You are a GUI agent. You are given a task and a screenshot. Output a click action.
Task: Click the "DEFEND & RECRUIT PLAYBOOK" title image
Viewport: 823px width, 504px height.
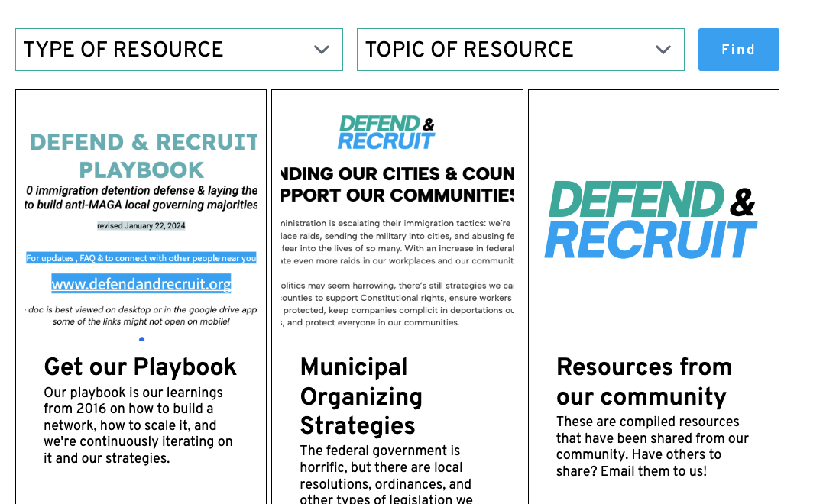tap(141, 155)
